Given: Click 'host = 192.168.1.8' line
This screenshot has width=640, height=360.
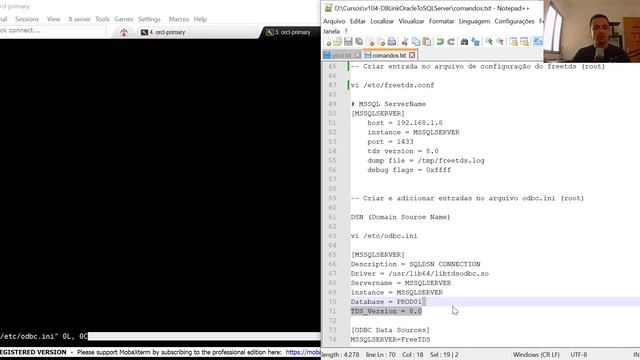Looking at the screenshot, I should [x=405, y=123].
